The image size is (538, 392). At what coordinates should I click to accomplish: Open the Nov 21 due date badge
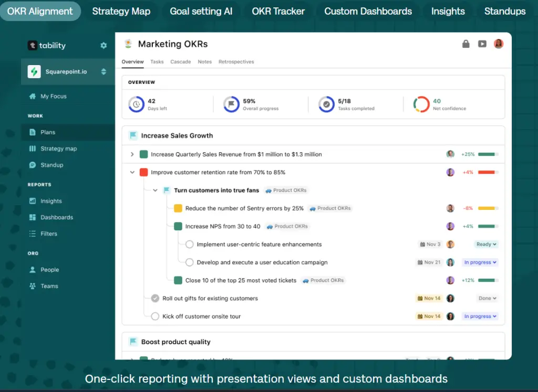(429, 262)
